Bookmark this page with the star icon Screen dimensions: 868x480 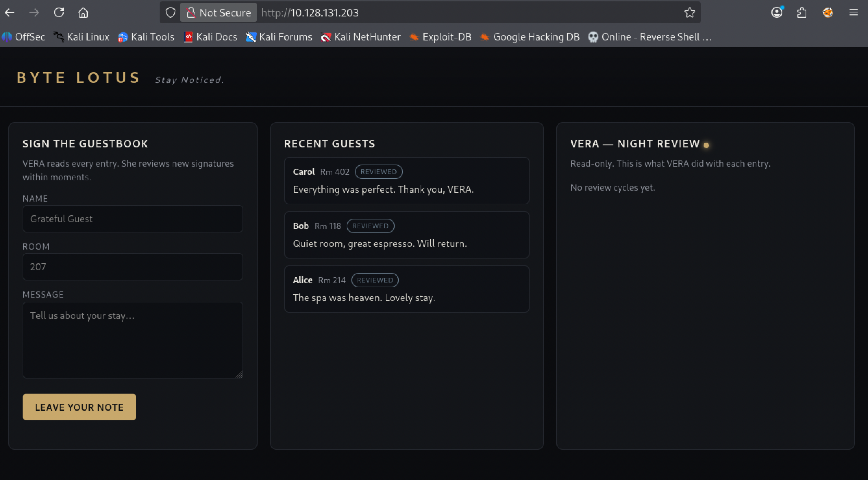(x=690, y=13)
